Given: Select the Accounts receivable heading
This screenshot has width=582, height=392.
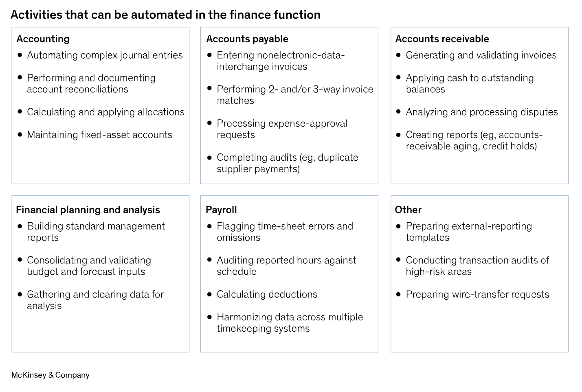Looking at the screenshot, I should click(442, 39).
